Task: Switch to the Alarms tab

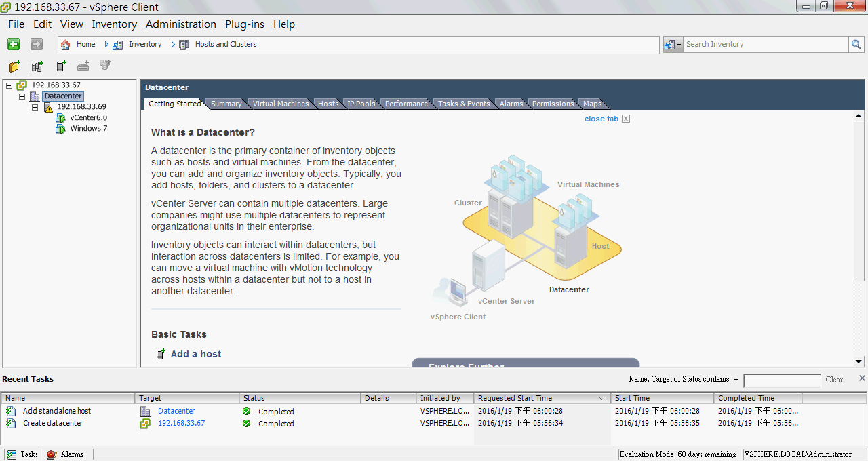Action: point(511,104)
